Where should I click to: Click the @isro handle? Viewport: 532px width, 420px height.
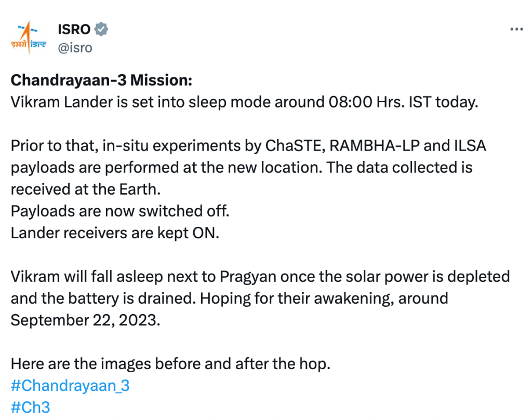pos(75,48)
